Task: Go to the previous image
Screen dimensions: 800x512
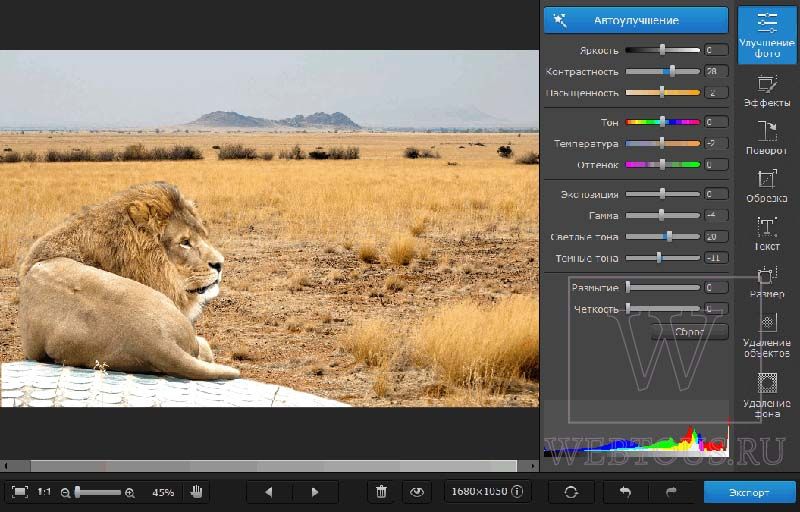Action: [269, 492]
